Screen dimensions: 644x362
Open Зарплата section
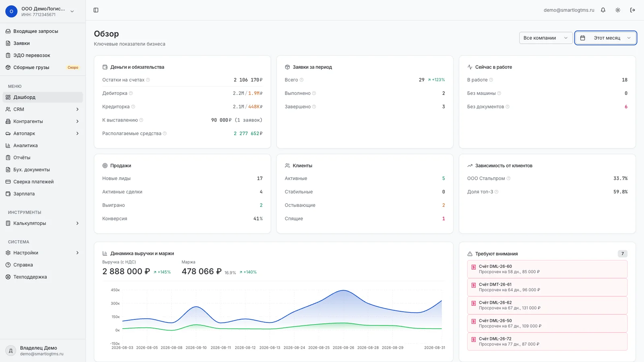coord(43,194)
